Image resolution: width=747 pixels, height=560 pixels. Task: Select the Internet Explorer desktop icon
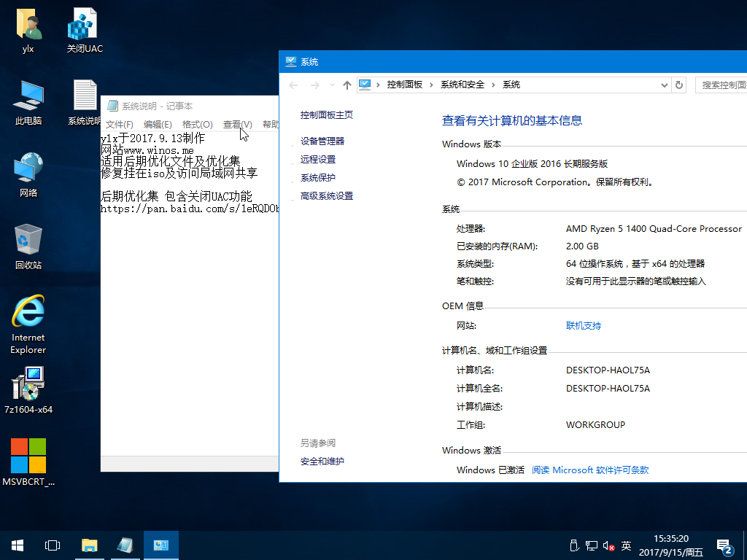(x=28, y=313)
